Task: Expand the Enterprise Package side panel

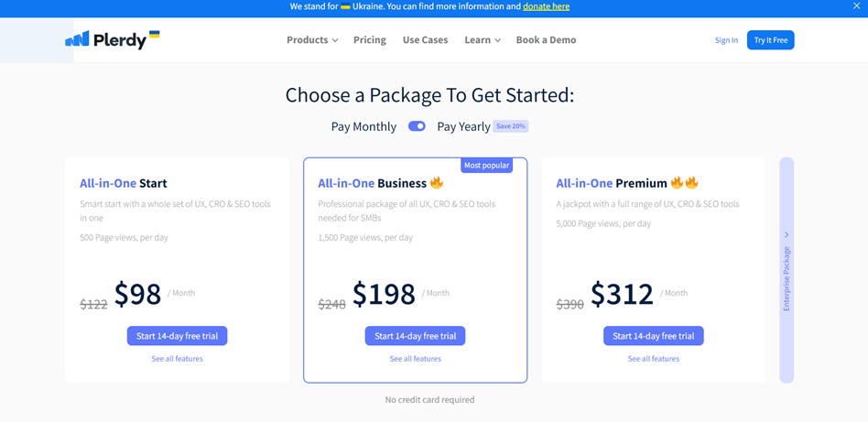Action: point(787,270)
